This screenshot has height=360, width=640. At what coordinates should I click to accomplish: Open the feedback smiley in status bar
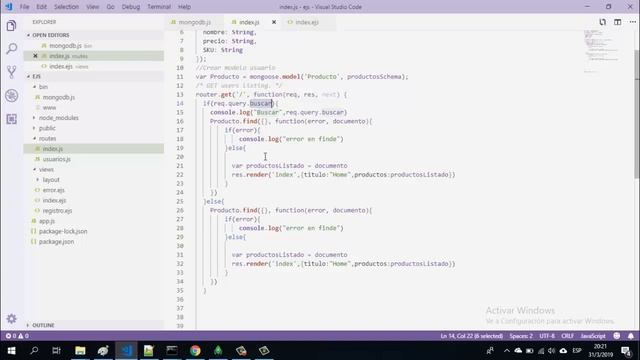[617, 336]
